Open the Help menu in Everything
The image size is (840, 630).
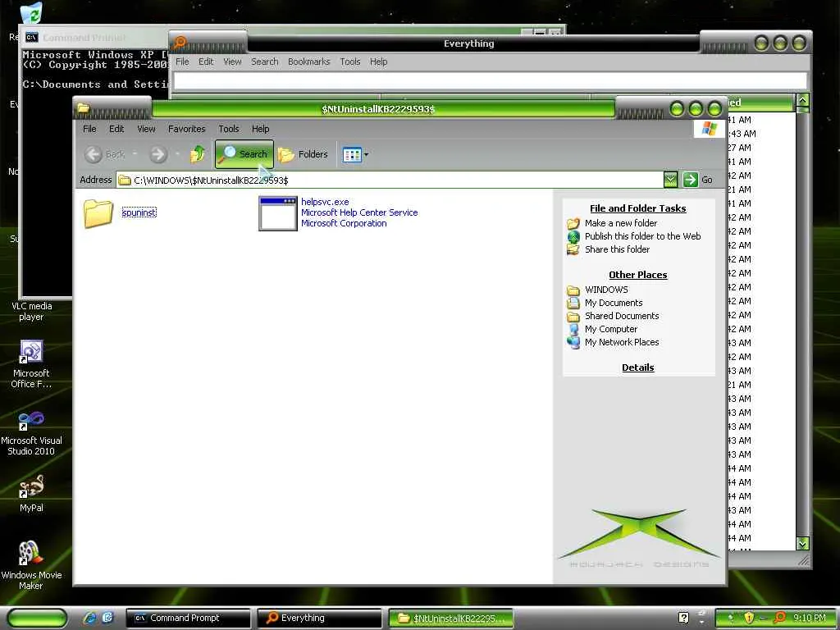378,62
